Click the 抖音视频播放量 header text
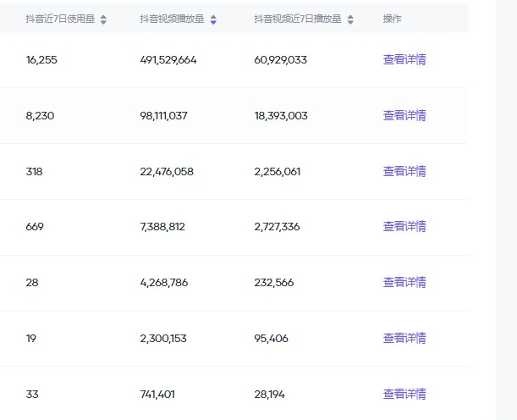This screenshot has width=517, height=420. 172,19
